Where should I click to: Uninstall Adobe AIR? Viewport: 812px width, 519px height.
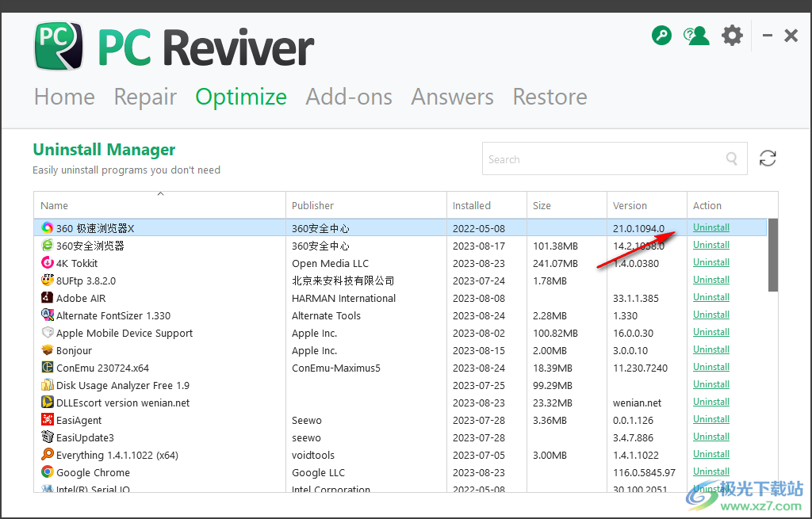[711, 297]
